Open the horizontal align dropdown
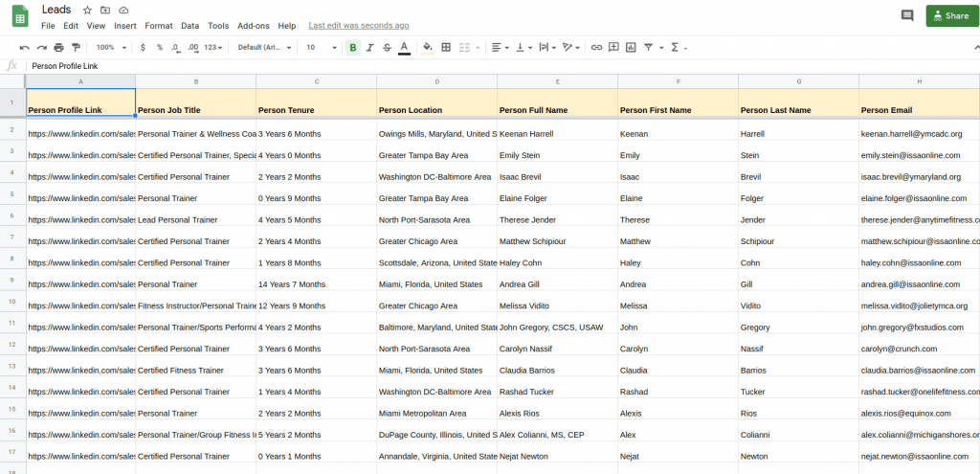 tap(500, 48)
